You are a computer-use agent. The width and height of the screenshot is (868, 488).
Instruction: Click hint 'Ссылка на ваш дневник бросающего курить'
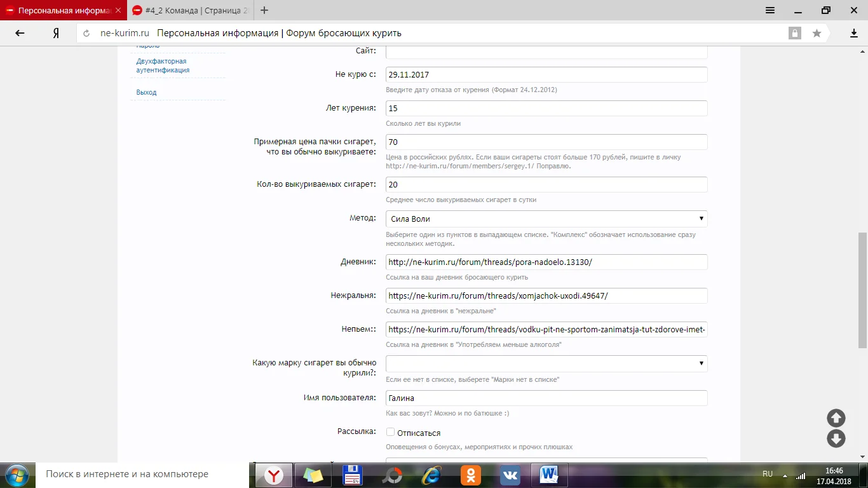pyautogui.click(x=457, y=277)
